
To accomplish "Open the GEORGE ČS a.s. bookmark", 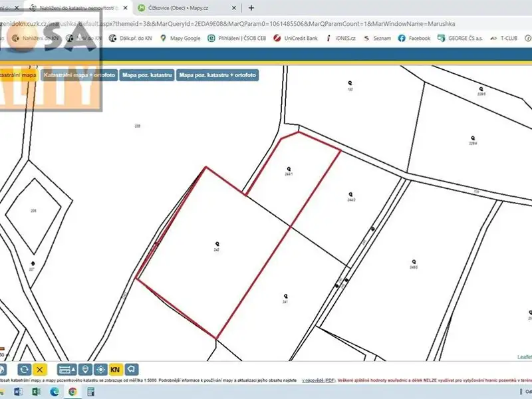I will click(460, 39).
